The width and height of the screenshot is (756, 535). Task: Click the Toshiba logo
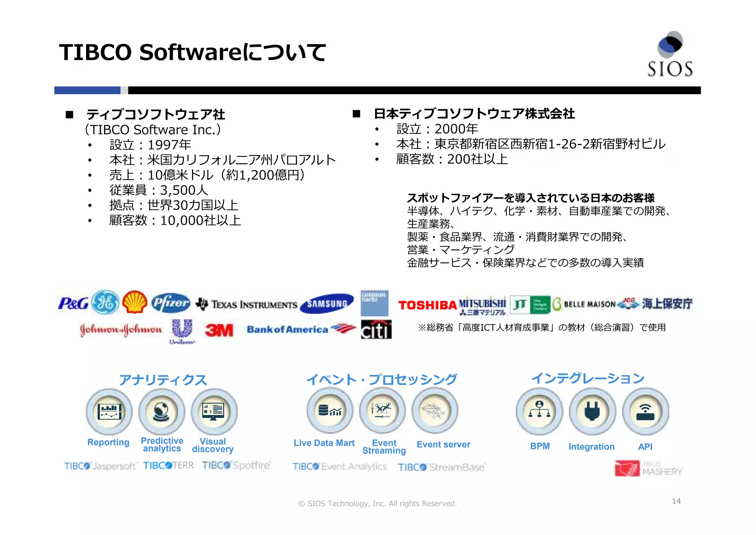[427, 305]
